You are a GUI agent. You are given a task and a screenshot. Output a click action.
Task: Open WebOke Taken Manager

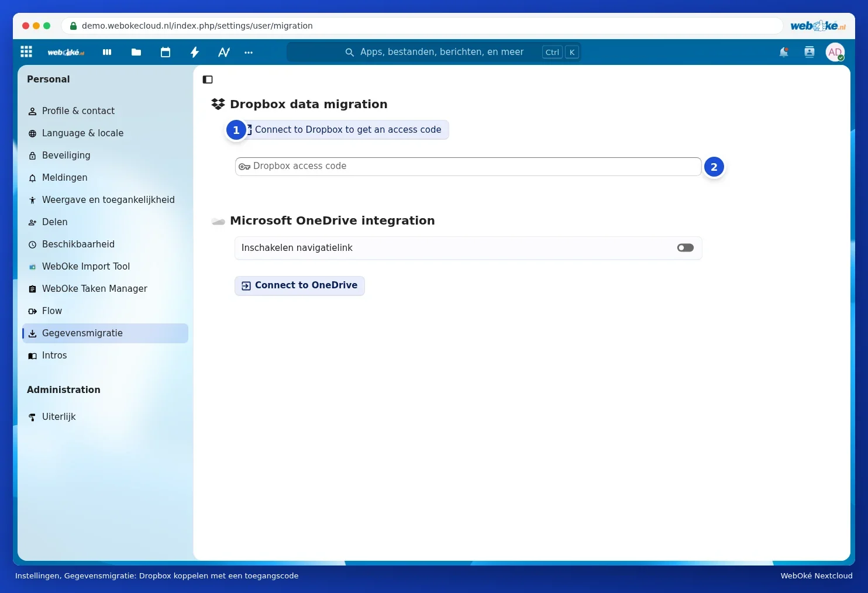[x=105, y=289]
